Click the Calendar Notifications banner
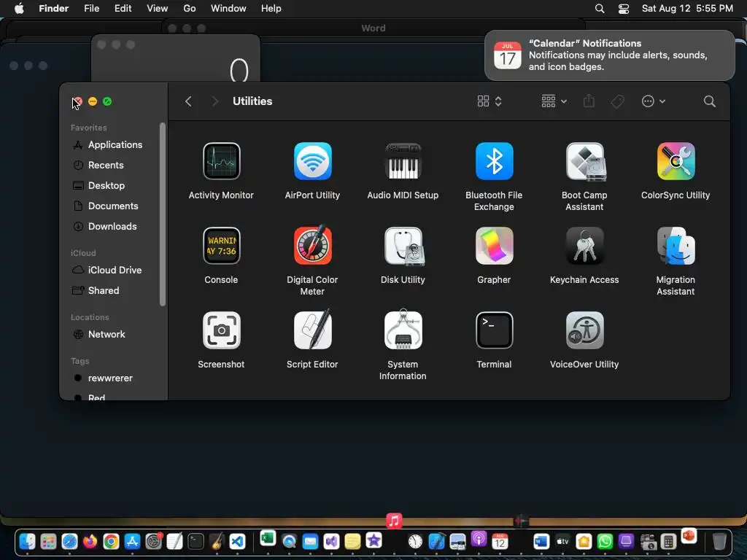747x560 pixels. [x=609, y=55]
